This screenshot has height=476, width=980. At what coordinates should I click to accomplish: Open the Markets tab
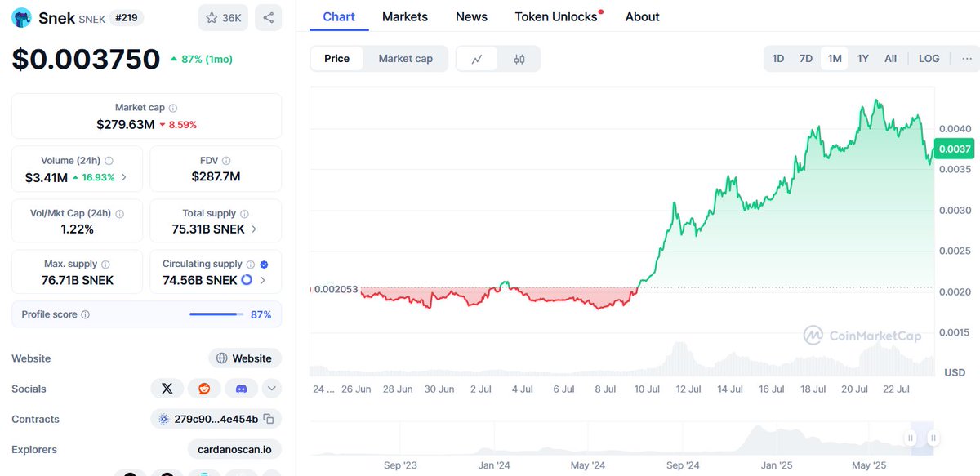(405, 16)
